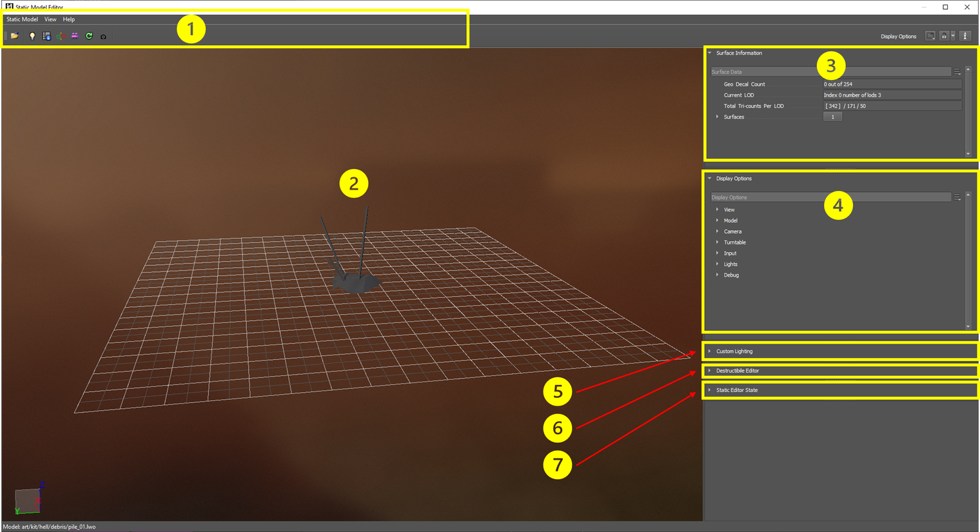The width and height of the screenshot is (980, 532).
Task: Open the Help menu
Action: click(69, 19)
